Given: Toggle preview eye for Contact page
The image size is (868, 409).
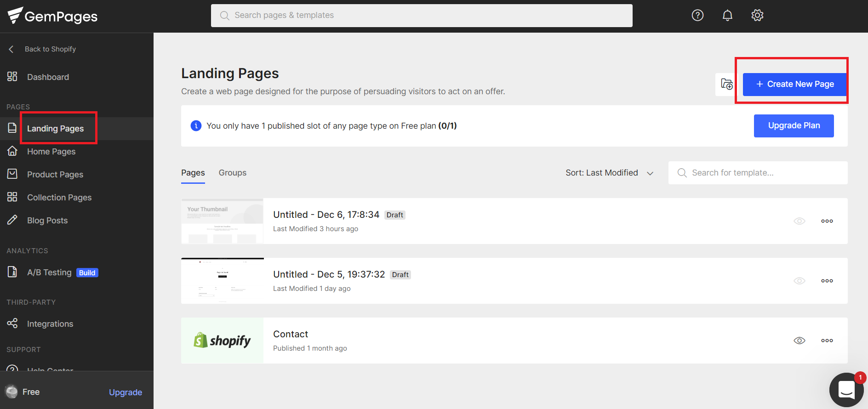Looking at the screenshot, I should [799, 341].
